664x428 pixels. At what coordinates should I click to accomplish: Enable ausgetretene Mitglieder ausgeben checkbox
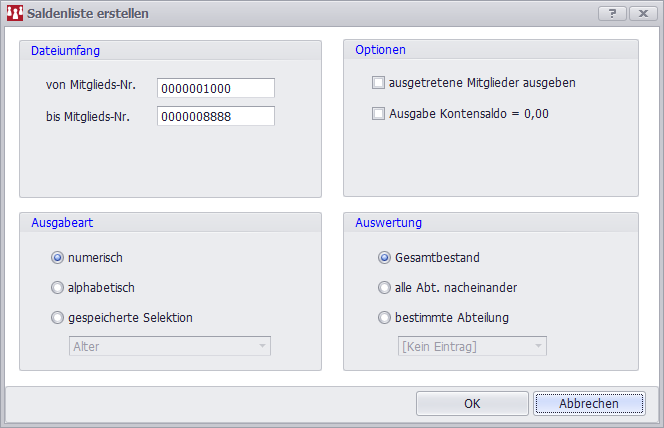(378, 82)
